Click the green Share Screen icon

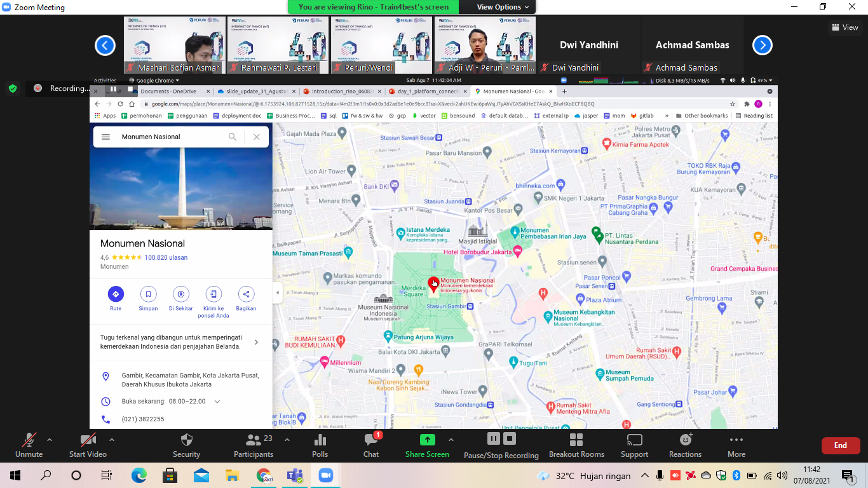tap(427, 440)
